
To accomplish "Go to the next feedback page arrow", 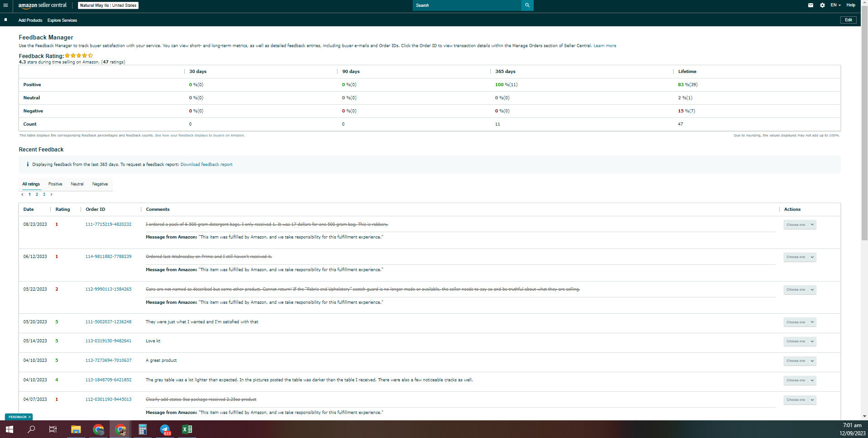I will 51,195.
